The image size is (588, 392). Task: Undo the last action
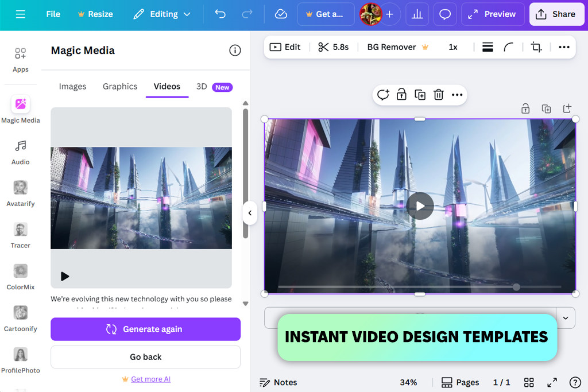pyautogui.click(x=220, y=14)
